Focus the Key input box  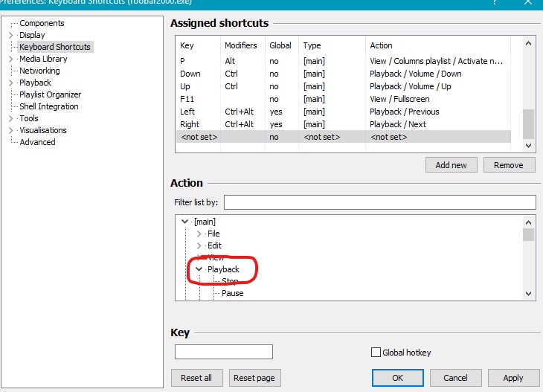tap(223, 352)
